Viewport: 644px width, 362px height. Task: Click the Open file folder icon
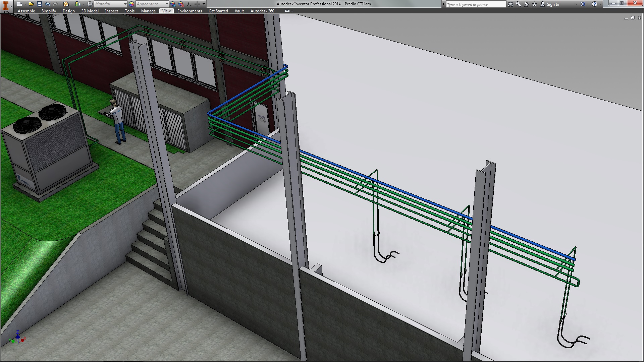[31, 4]
